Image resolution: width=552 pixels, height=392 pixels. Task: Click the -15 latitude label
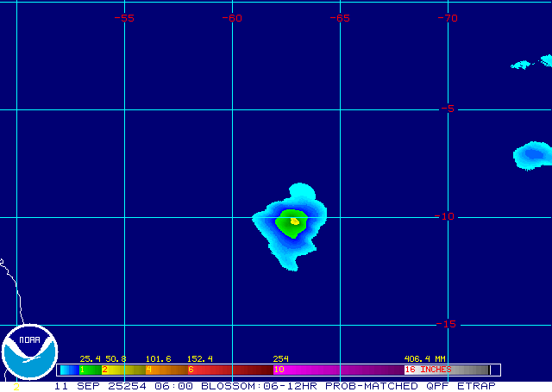coord(445,324)
